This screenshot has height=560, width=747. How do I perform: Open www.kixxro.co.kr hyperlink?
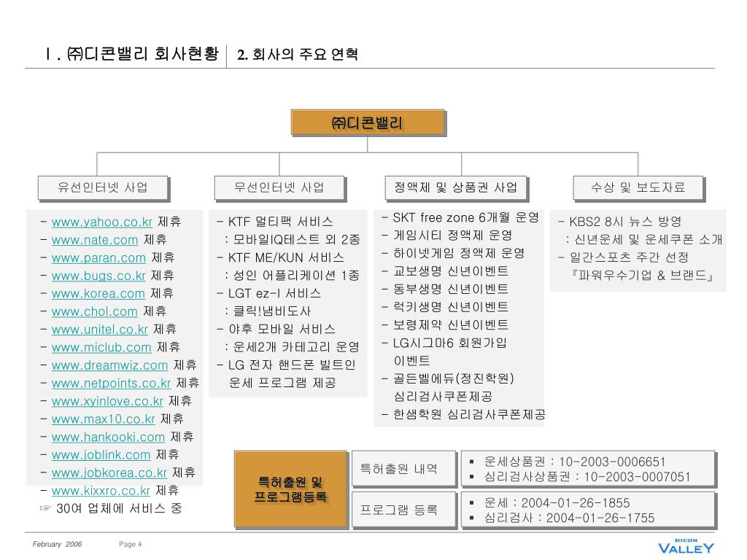coord(101,491)
